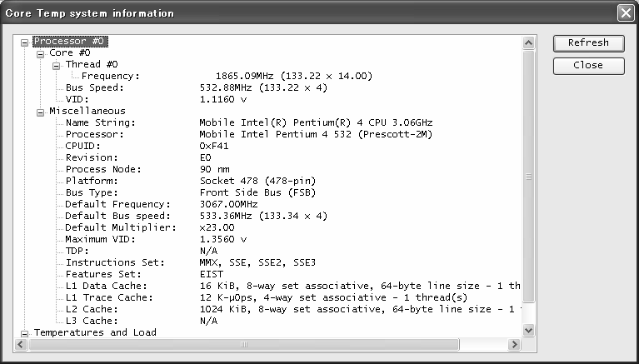The height and width of the screenshot is (364, 639).
Task: Select the Bus Type row label
Action: [92, 192]
